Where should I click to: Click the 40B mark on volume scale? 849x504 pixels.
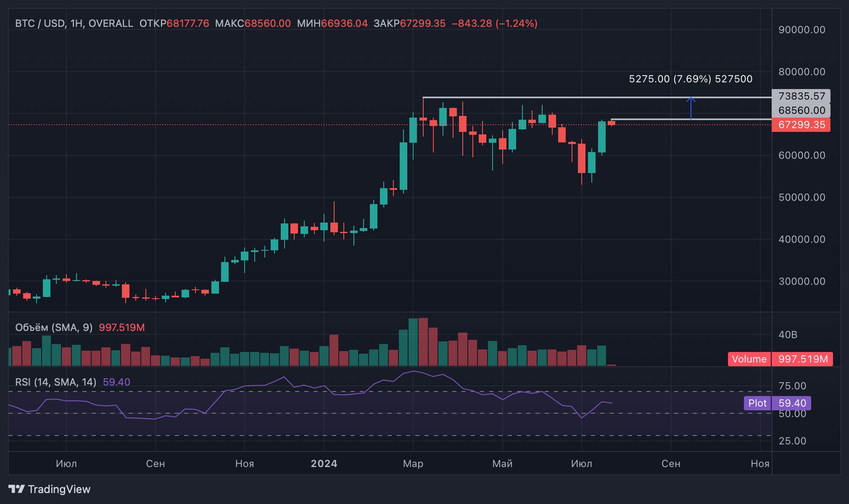point(788,335)
